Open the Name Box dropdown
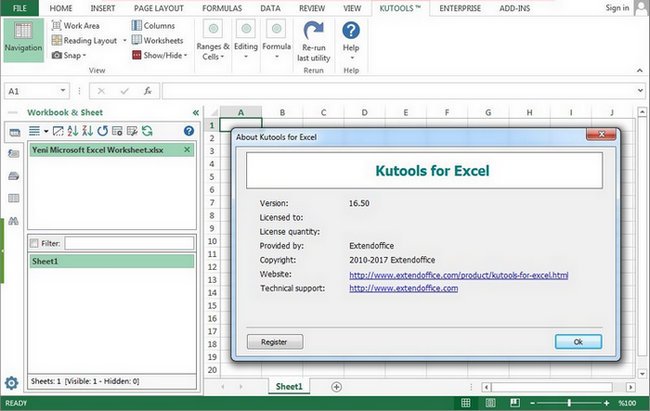The image size is (650, 411). pos(63,90)
